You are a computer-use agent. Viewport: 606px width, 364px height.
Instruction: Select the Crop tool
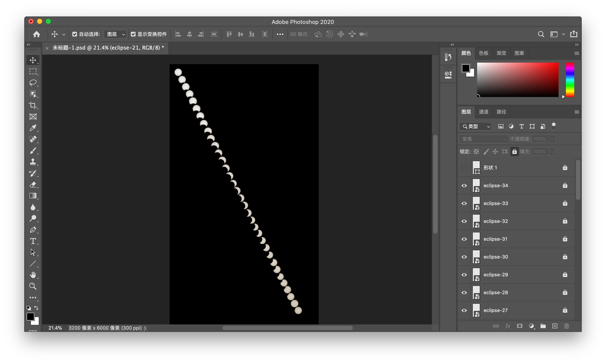tap(33, 105)
